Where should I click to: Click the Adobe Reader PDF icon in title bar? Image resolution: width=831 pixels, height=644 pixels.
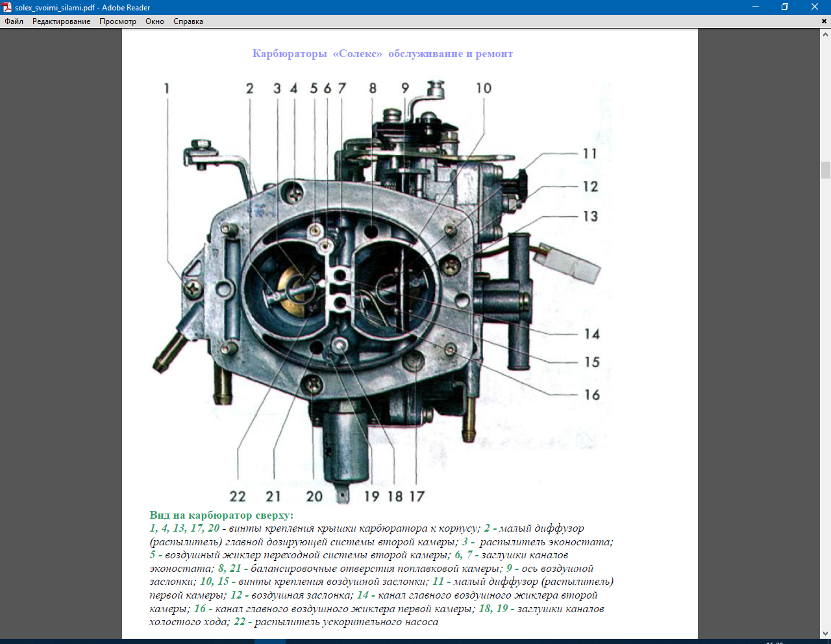(7, 7)
